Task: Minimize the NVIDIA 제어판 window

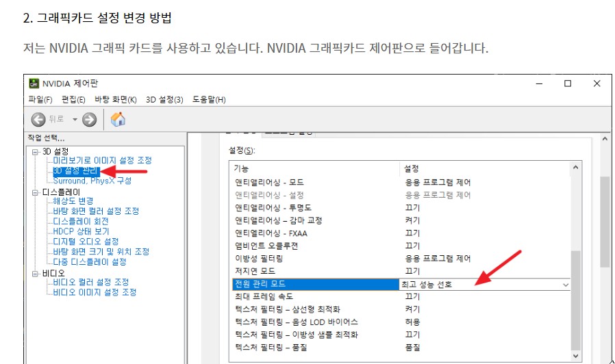Action: pos(539,83)
